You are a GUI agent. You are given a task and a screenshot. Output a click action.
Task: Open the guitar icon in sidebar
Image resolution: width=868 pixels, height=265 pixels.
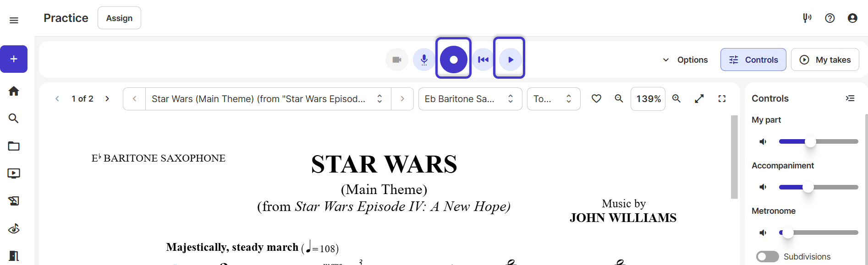click(x=14, y=228)
